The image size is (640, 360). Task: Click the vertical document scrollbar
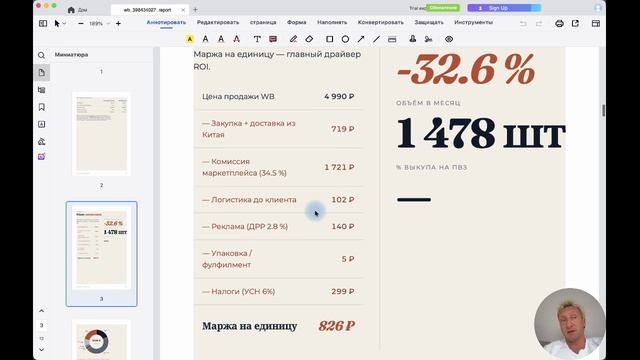(x=603, y=110)
